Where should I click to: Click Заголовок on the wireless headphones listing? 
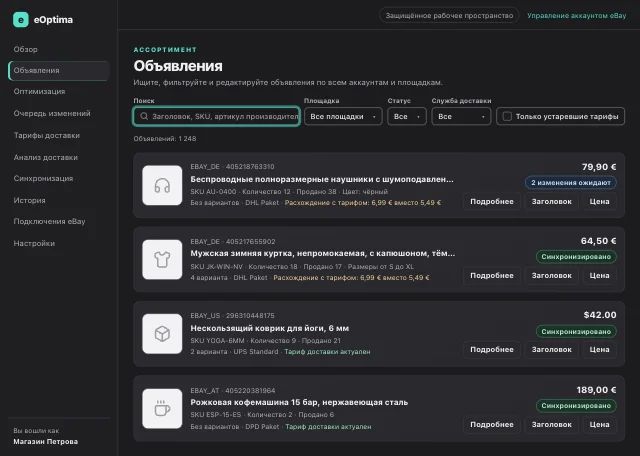pos(551,201)
